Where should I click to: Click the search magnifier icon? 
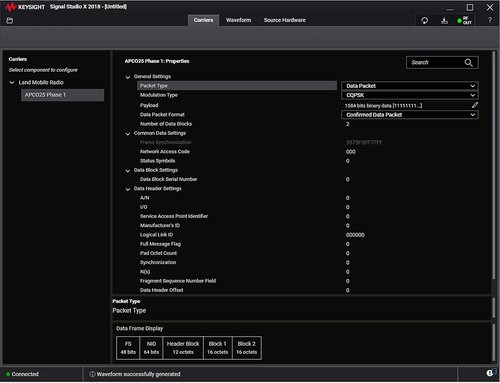coord(468,63)
